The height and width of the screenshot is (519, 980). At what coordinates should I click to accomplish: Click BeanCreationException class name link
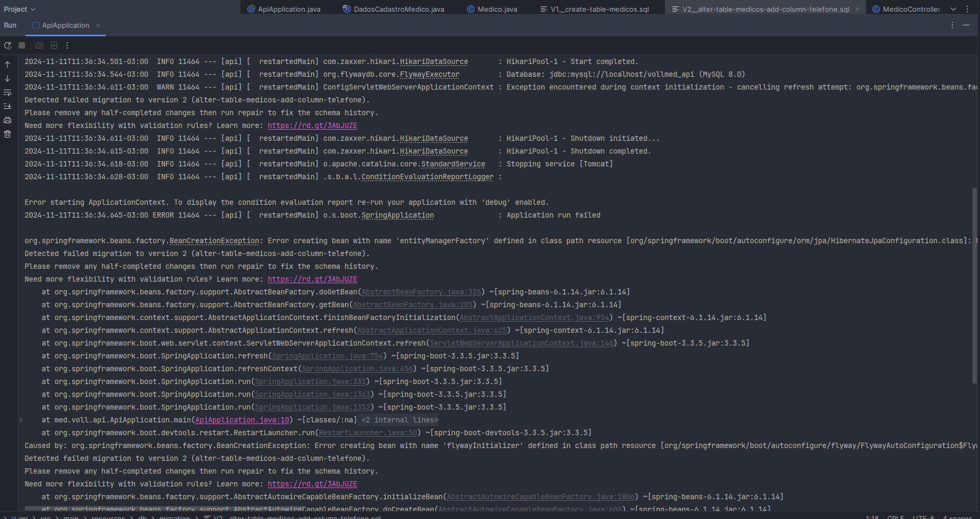(x=214, y=241)
